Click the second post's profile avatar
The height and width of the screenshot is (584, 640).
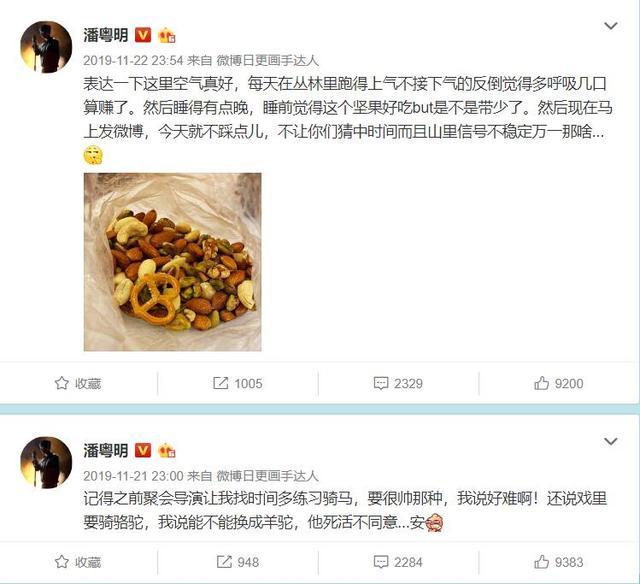[46, 462]
